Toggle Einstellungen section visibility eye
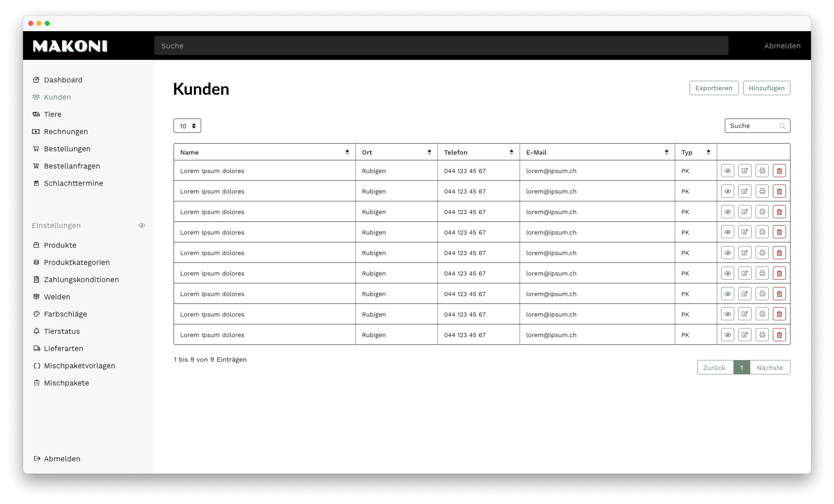Viewport: 834px width, 504px height. 142,226
